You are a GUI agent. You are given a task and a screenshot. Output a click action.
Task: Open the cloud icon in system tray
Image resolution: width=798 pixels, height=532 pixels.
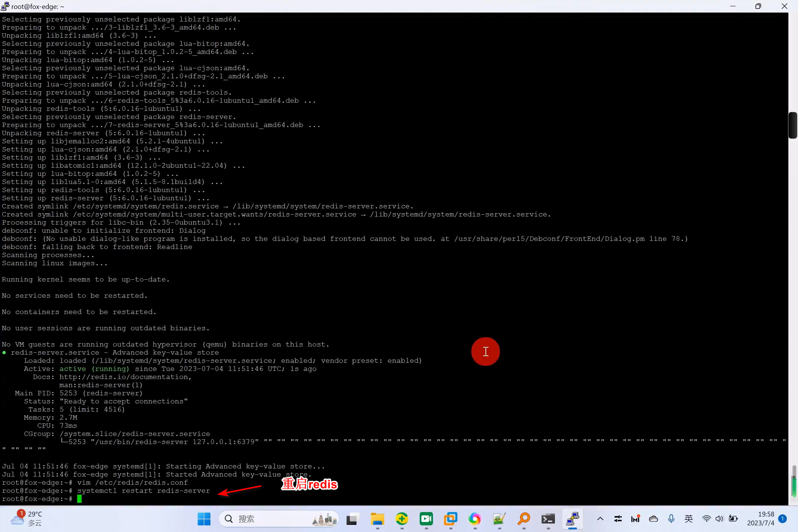pos(653,519)
